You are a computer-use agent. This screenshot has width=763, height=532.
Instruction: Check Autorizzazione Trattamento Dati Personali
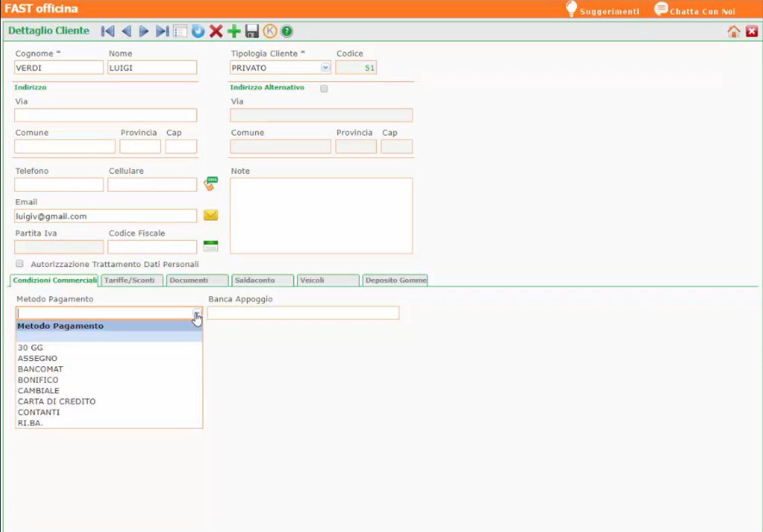(19, 264)
